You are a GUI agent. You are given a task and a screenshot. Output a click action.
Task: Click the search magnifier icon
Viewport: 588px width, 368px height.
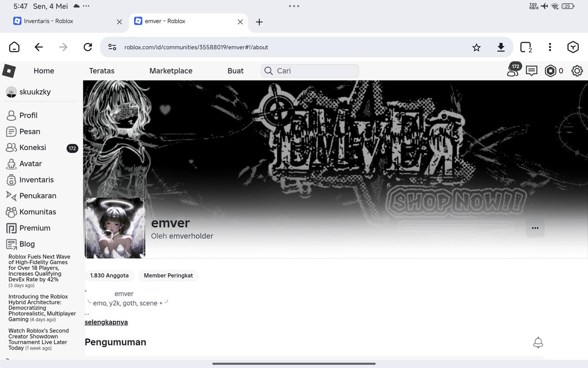269,71
